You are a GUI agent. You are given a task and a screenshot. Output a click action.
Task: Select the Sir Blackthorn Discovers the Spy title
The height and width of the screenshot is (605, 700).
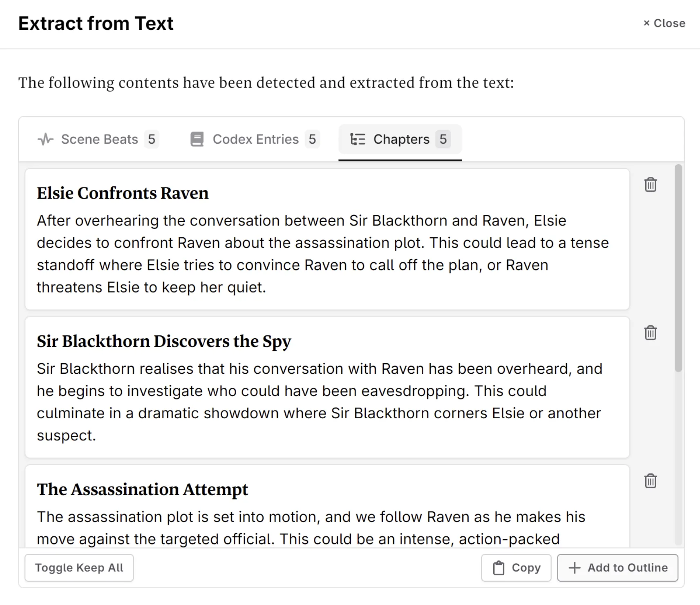[x=164, y=341]
